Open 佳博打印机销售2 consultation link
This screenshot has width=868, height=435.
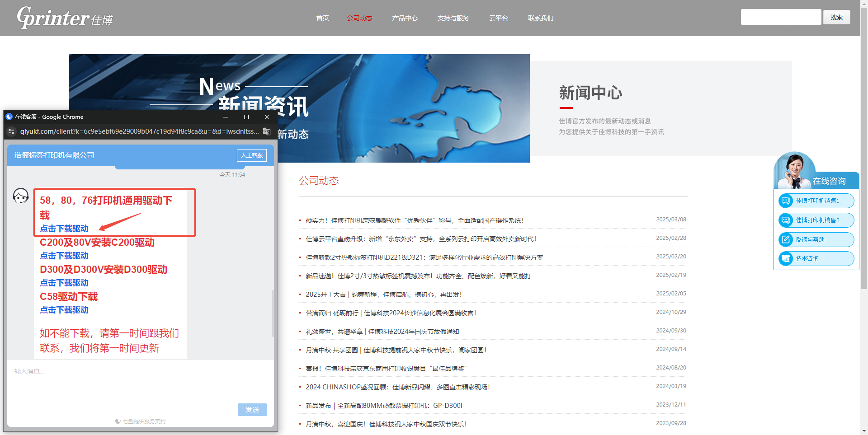pos(817,220)
